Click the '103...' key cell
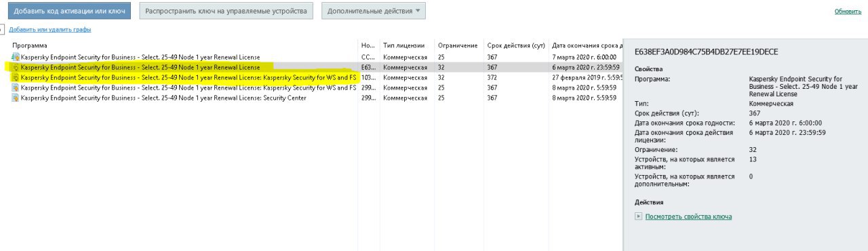The width and height of the screenshot is (868, 251). coord(368,78)
